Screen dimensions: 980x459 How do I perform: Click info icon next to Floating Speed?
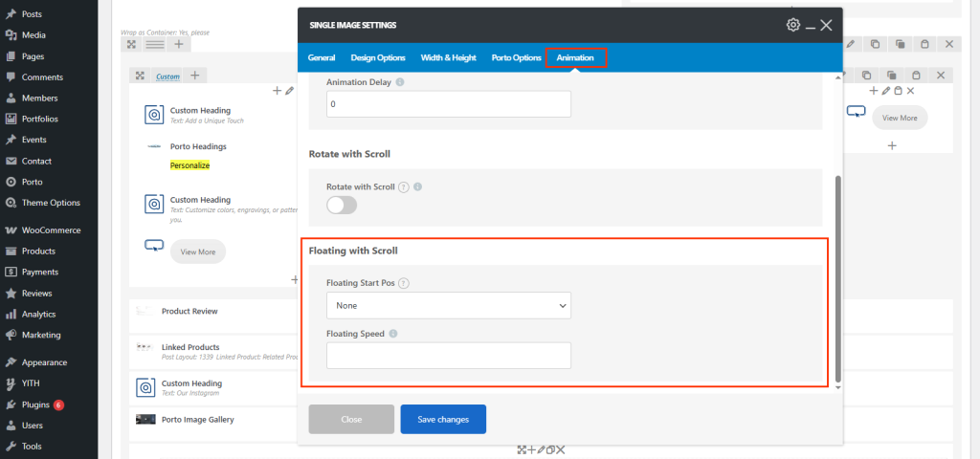393,334
